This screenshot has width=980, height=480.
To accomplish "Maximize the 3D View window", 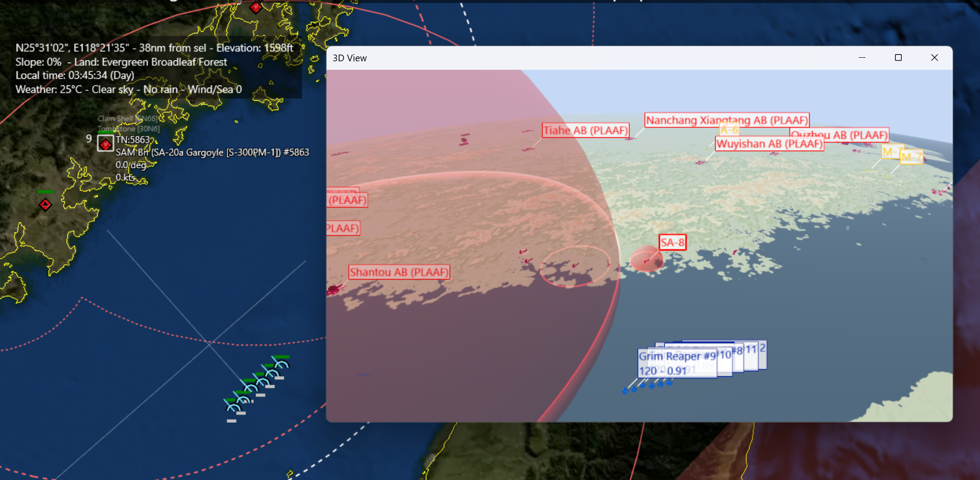I will [898, 58].
